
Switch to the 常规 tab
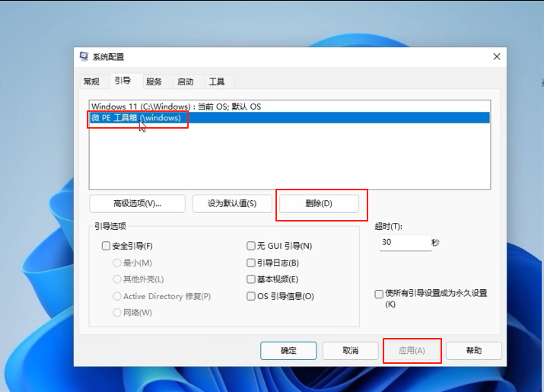91,81
